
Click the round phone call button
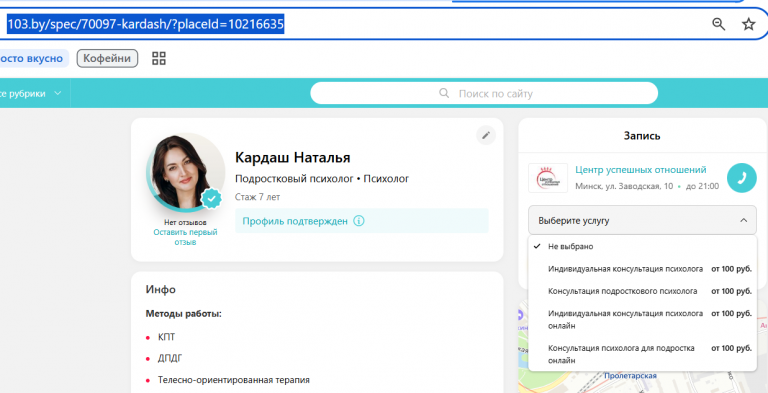click(742, 178)
